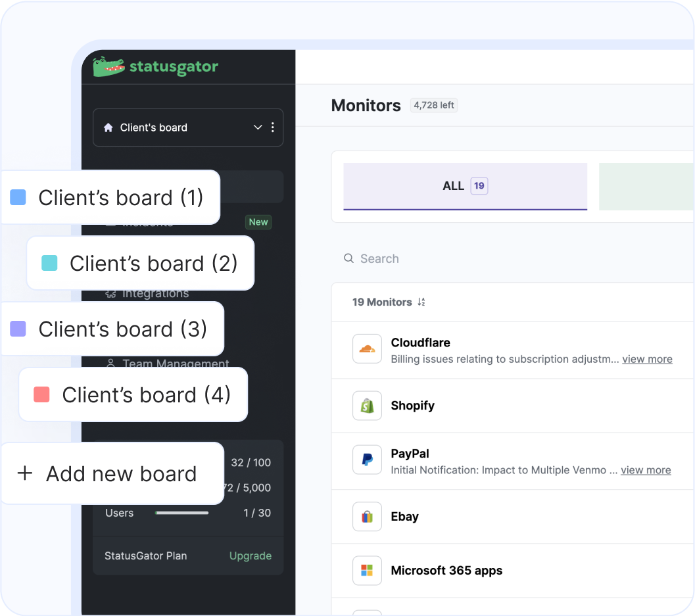Select the PayPal monitor icon
Screen dimensions: 695x616
(367, 461)
